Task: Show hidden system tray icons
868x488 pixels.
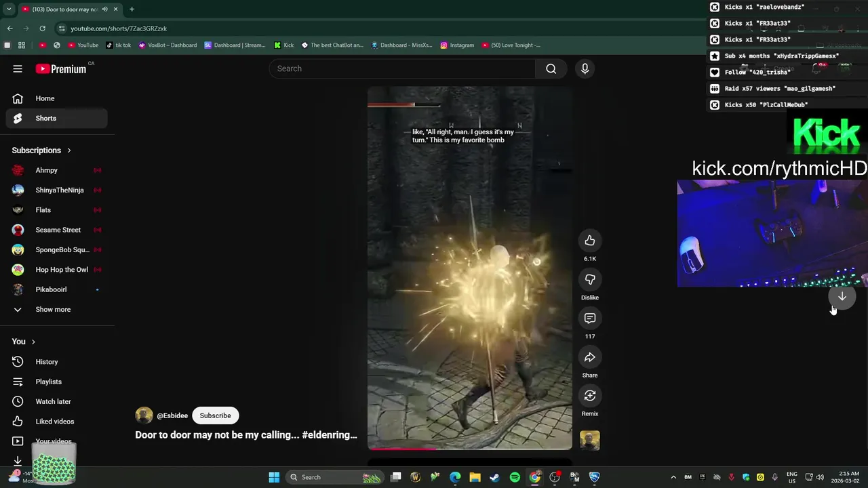Action: tap(673, 477)
